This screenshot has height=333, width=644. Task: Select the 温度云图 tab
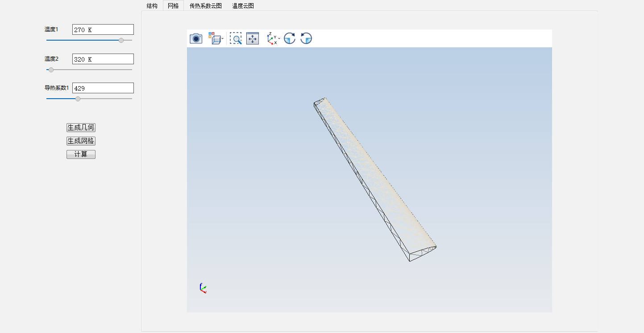coord(243,6)
